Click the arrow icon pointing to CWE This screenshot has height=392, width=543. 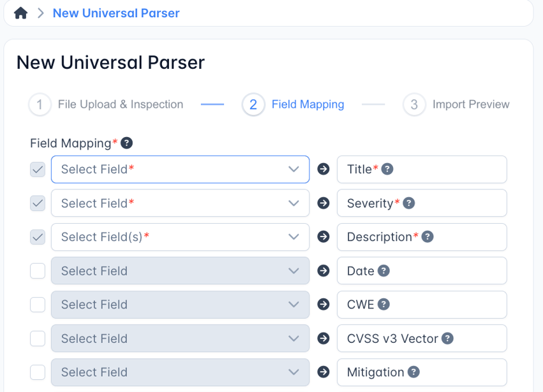click(323, 304)
